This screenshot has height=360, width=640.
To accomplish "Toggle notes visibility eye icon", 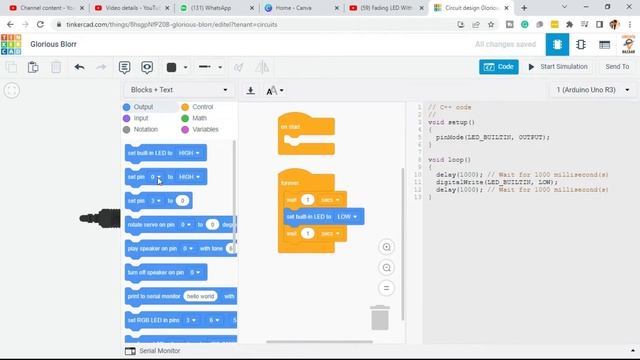I will 147,67.
